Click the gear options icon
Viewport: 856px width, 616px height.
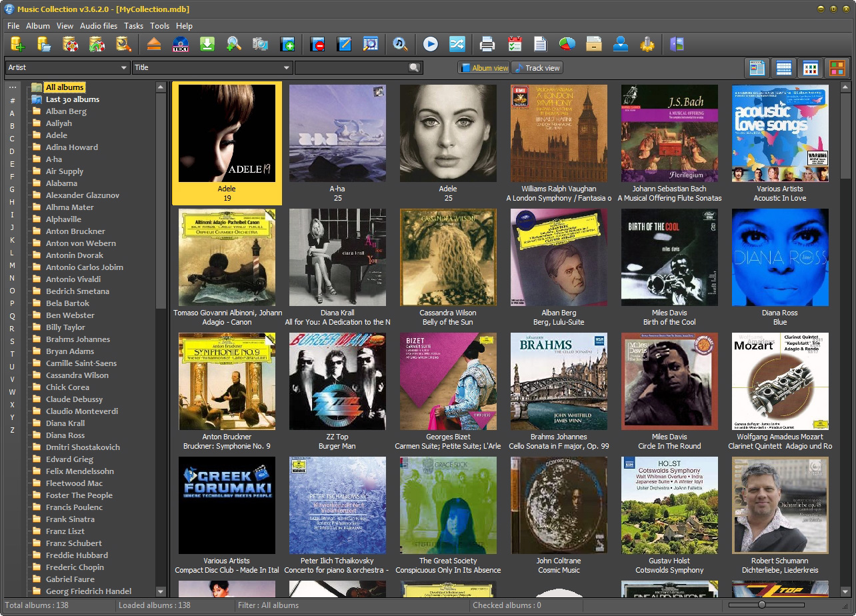point(647,45)
